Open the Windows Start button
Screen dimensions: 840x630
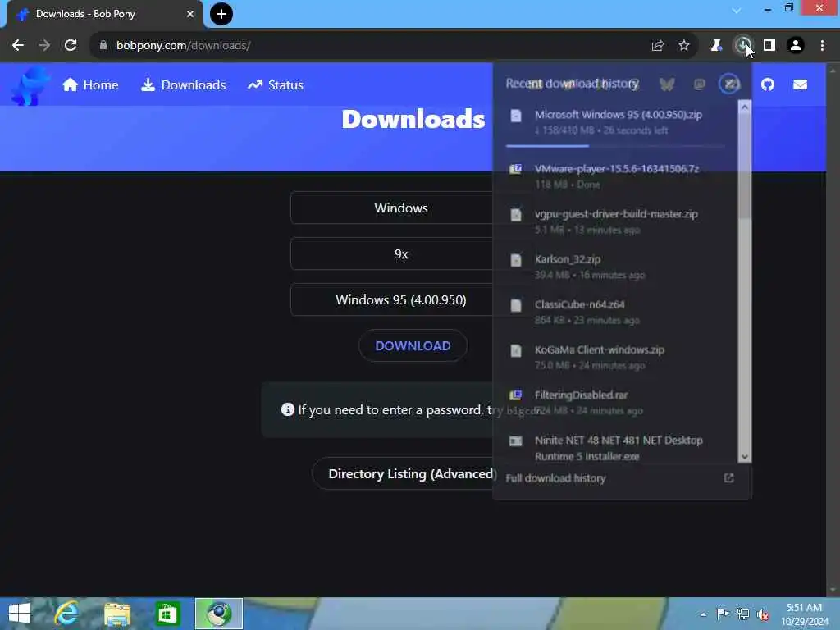[20, 614]
